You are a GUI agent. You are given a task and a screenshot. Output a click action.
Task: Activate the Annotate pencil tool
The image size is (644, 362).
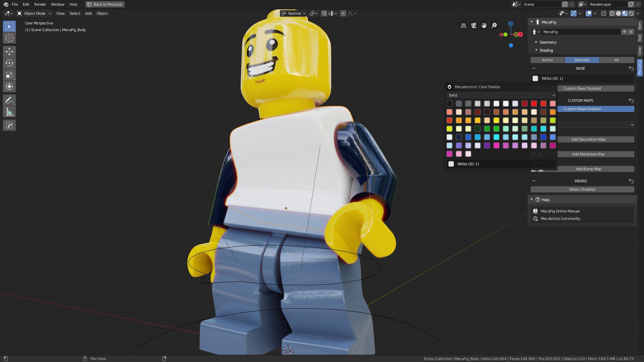point(9,100)
